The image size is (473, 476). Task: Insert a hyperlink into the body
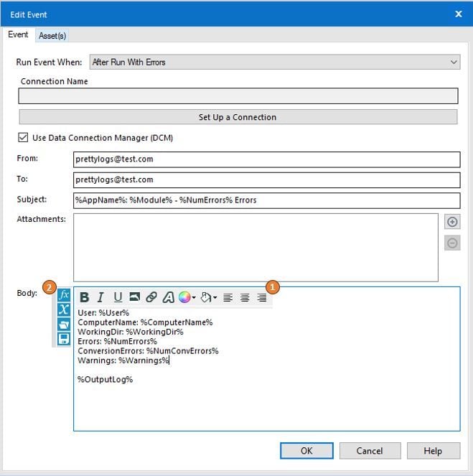click(x=151, y=297)
